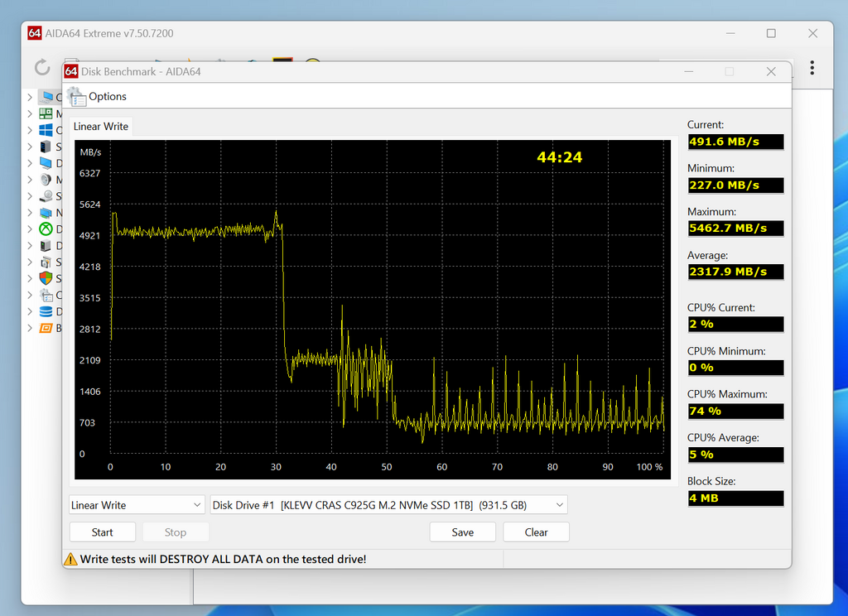Image resolution: width=848 pixels, height=616 pixels.
Task: Expand the Database node chevron
Action: click(x=30, y=311)
